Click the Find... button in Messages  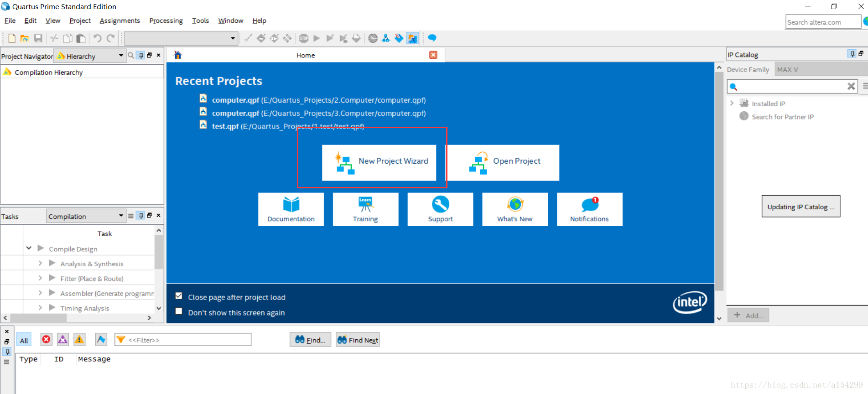[310, 340]
